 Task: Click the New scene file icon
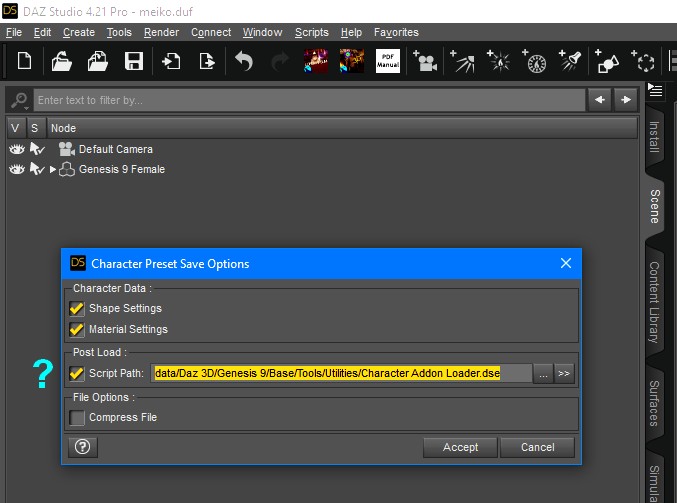24,61
